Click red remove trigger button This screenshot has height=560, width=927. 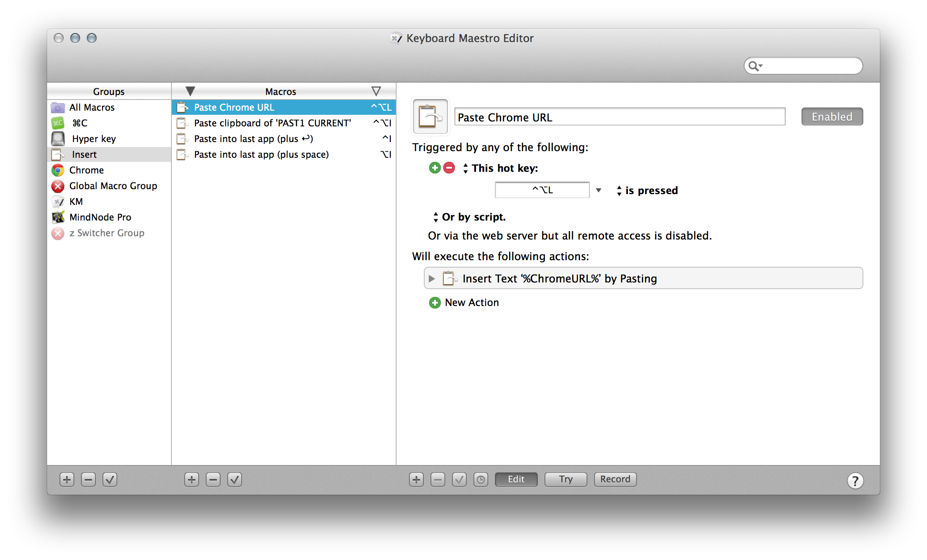click(449, 168)
